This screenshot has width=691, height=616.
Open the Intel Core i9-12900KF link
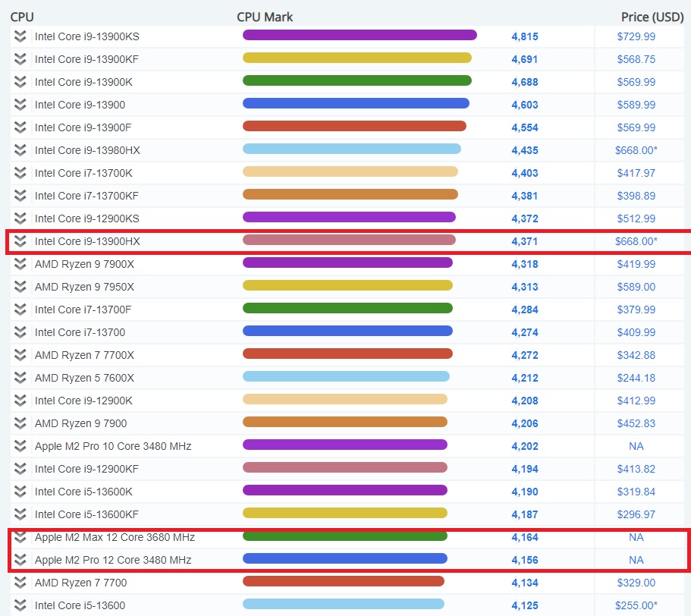pyautogui.click(x=86, y=469)
